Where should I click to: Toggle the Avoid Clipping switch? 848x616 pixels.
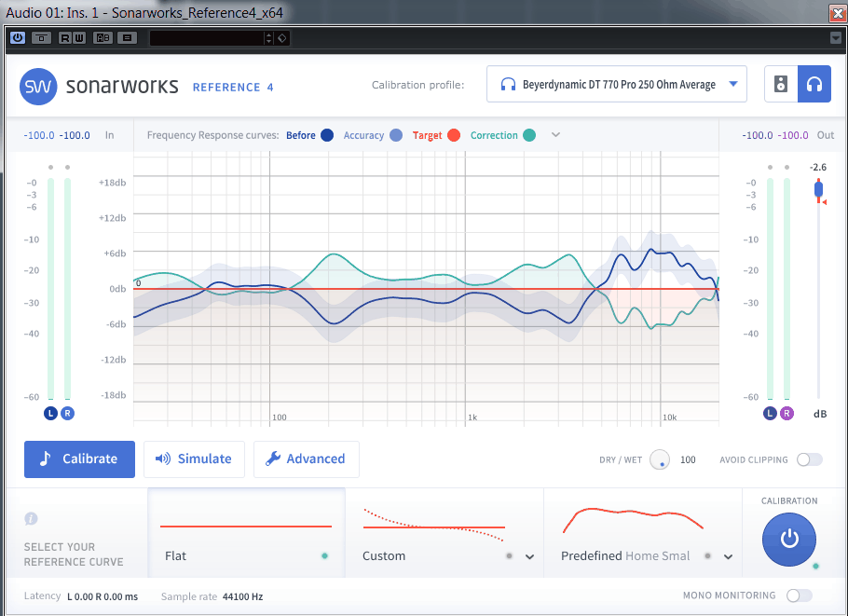pyautogui.click(x=810, y=459)
